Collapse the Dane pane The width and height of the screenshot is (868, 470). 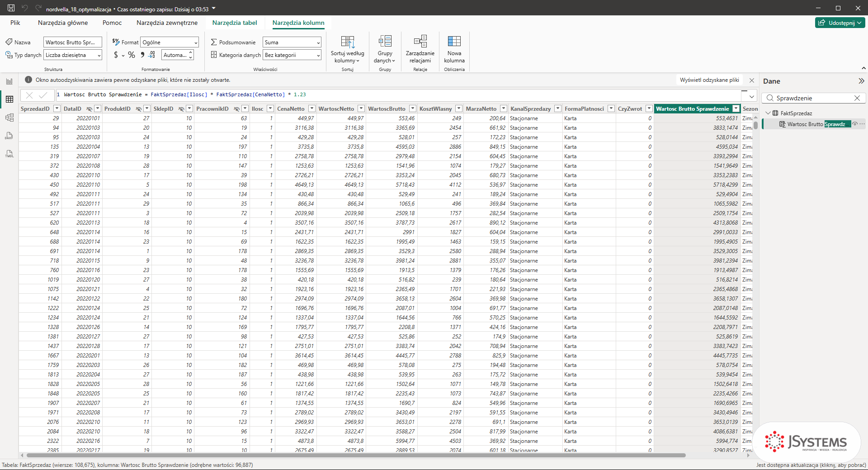[x=861, y=81]
